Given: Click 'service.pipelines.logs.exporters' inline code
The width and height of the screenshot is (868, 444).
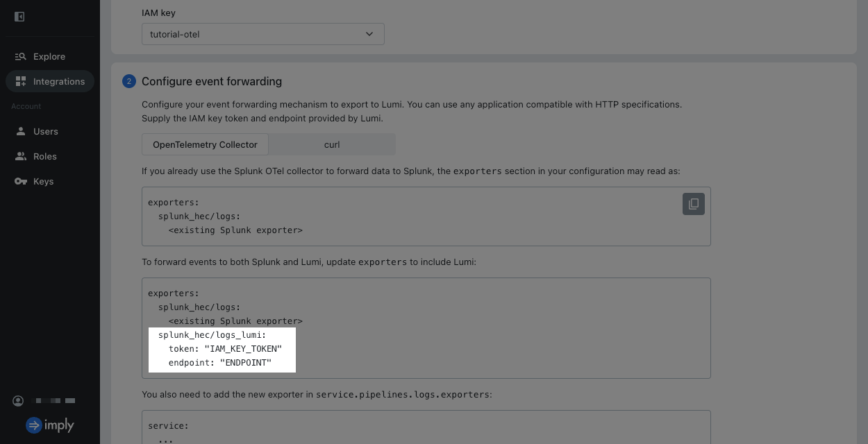Looking at the screenshot, I should point(403,394).
